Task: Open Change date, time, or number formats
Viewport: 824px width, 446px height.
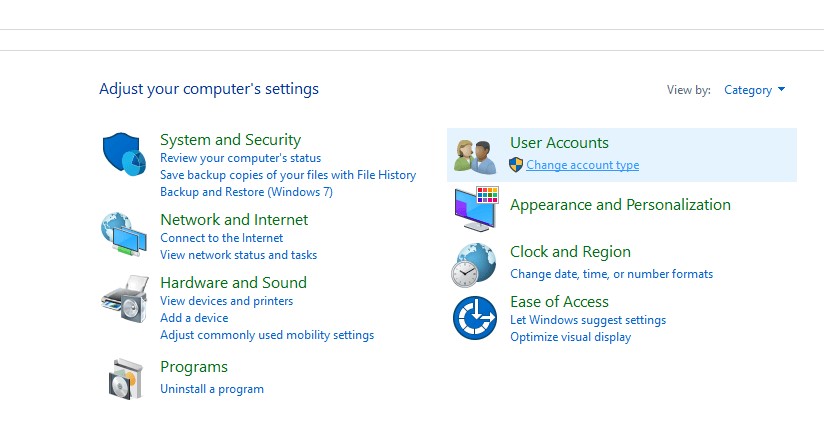Action: [x=611, y=274]
